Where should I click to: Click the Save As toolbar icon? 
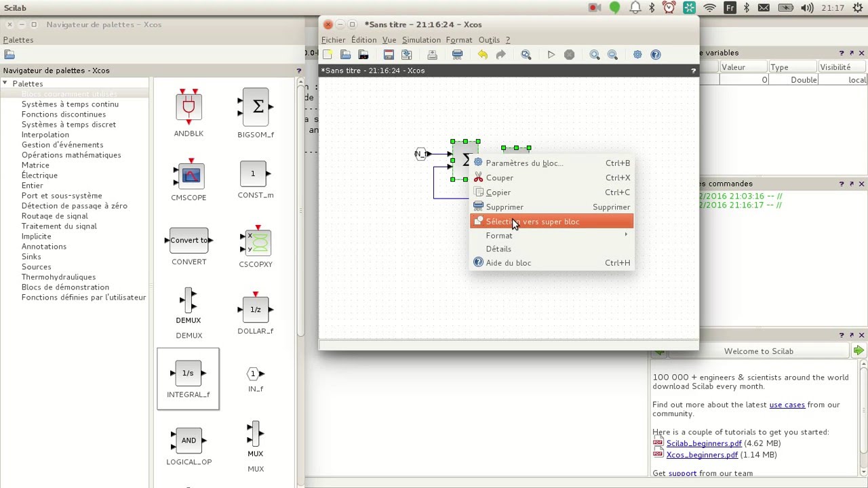(x=407, y=55)
